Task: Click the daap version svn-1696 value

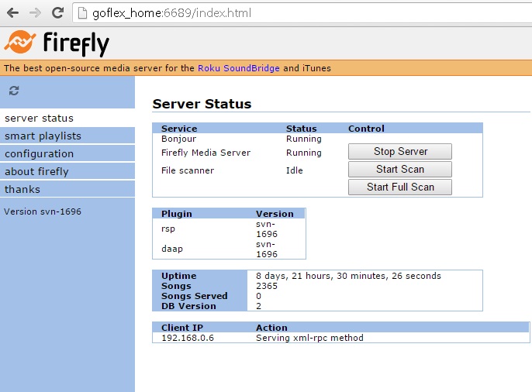Action: 267,249
